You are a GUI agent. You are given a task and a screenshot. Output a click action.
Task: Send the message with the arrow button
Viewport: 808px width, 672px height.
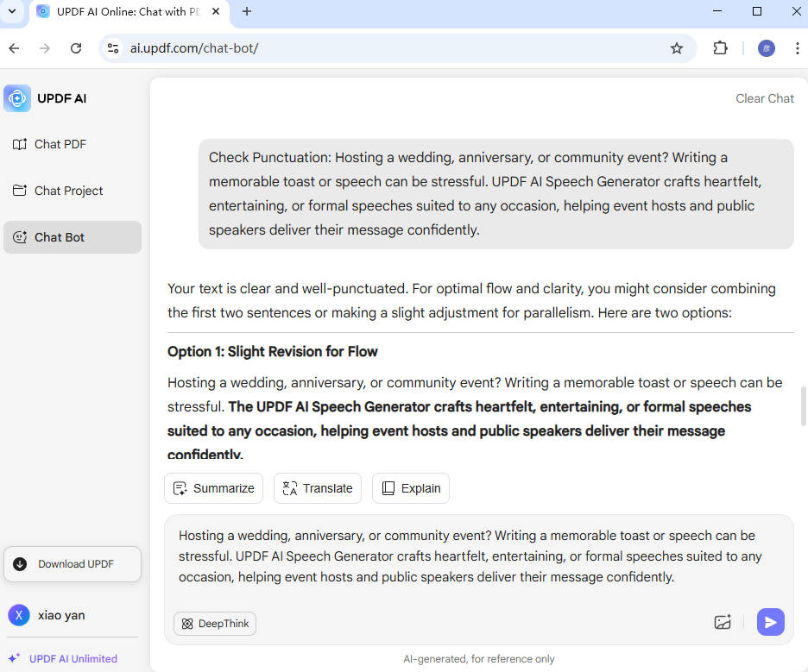click(x=770, y=622)
